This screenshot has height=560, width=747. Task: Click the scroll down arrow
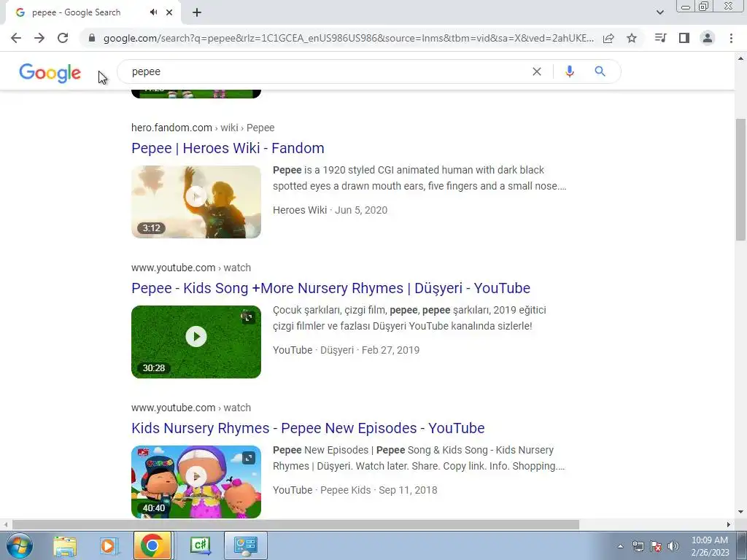coord(740,513)
